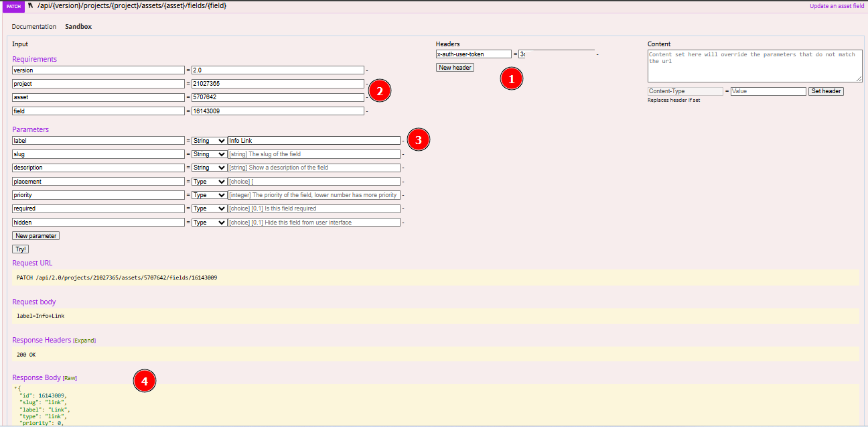Click the project value field 21027365
This screenshot has height=427, width=868.
point(278,84)
